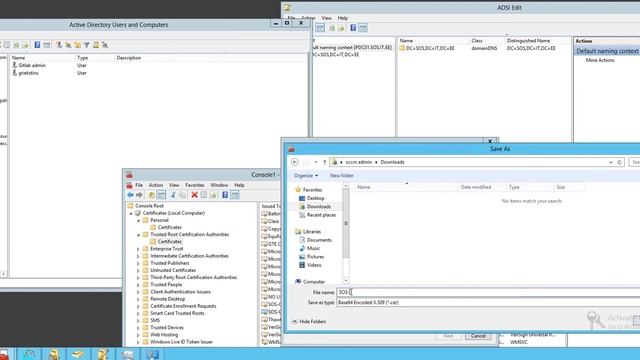Click New folder in Save As dialog
Screen dimensions: 640x360
click(342, 176)
